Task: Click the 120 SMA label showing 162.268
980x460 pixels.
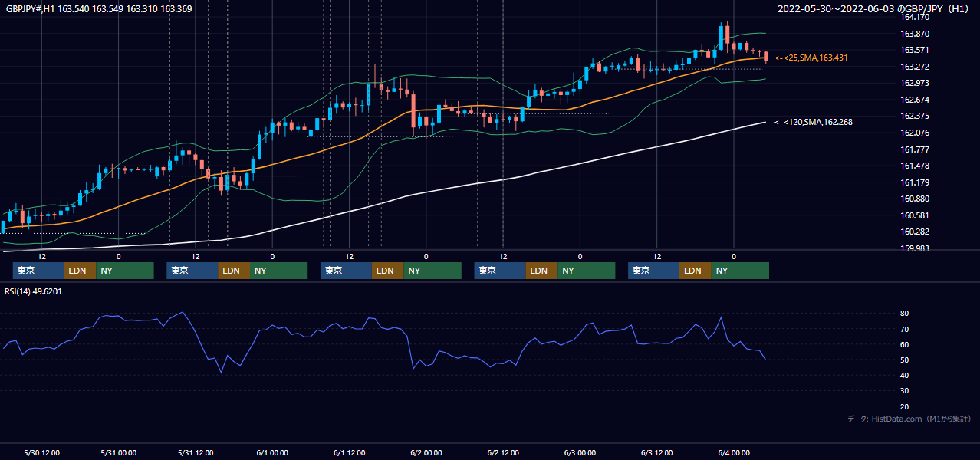Action: point(814,122)
